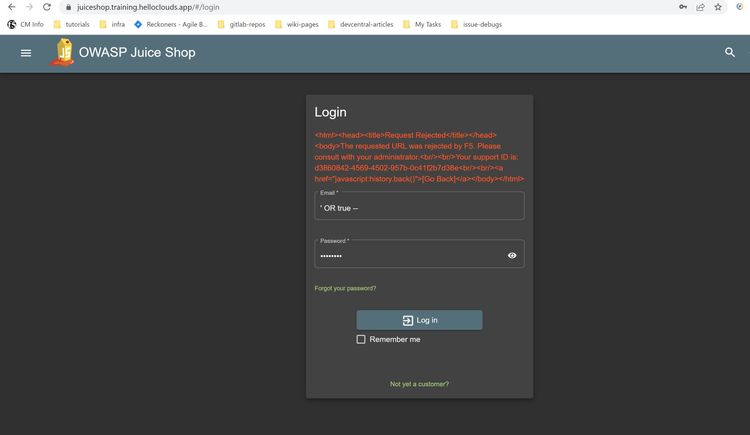
Task: Click the browser address bar URL
Action: click(x=148, y=7)
